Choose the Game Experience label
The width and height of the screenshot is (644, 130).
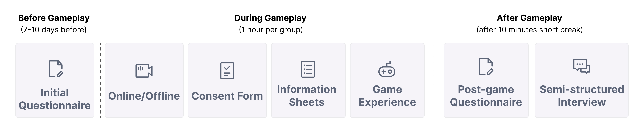click(387, 96)
